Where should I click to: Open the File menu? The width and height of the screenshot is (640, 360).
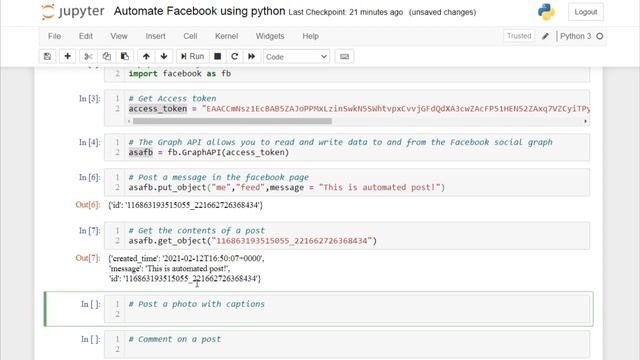pyautogui.click(x=54, y=36)
